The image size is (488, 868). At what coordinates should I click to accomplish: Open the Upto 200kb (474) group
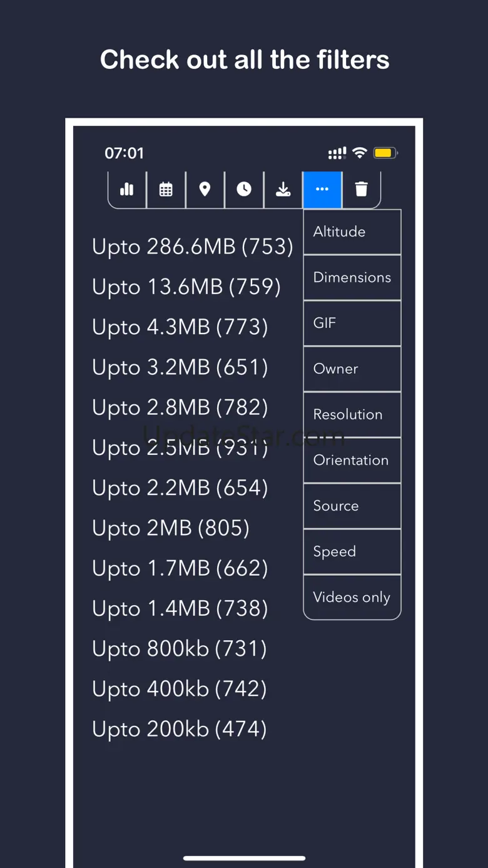click(179, 729)
